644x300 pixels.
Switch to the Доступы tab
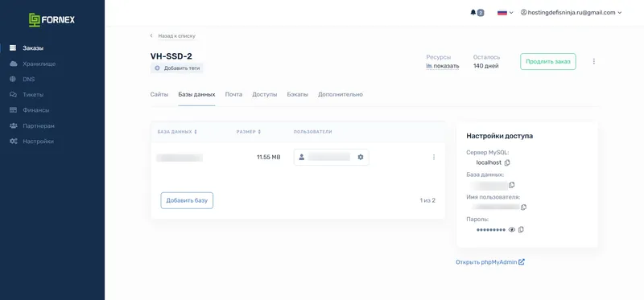(x=265, y=94)
